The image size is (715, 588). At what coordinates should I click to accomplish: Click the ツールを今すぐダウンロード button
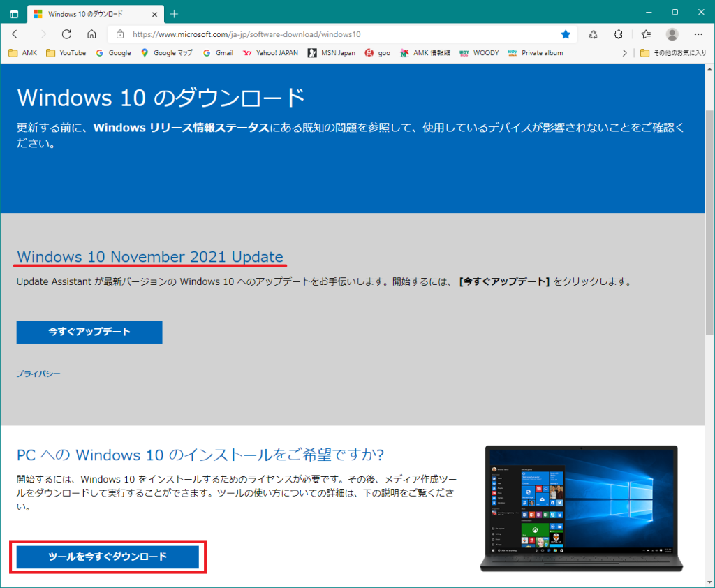(108, 557)
